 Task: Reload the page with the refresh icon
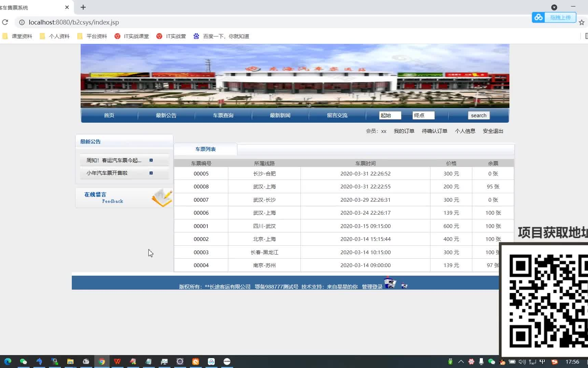click(5, 22)
